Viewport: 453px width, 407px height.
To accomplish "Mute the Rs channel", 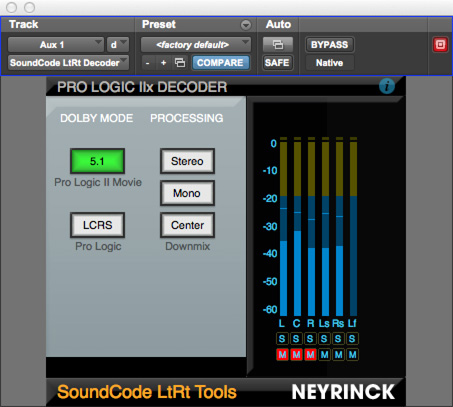I will coord(338,355).
